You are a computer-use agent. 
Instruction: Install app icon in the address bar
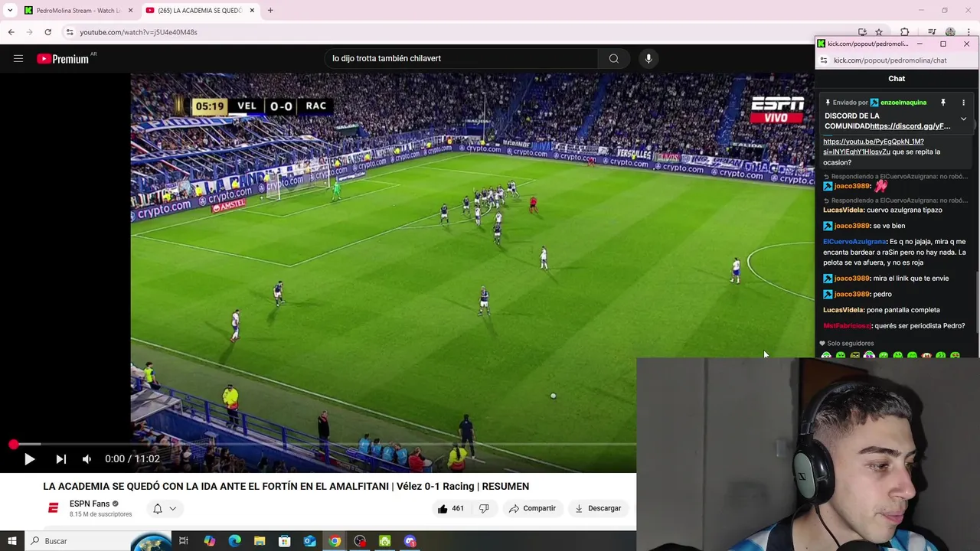862,32
